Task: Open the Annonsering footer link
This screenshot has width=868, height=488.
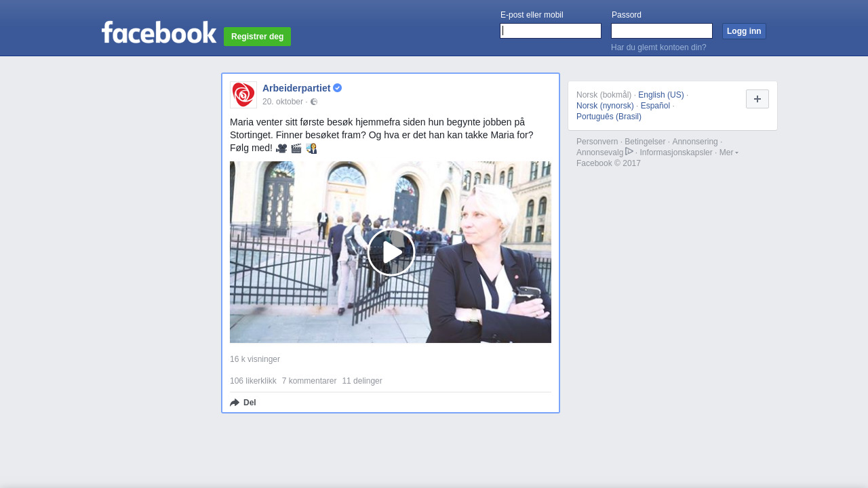Action: coord(695,142)
